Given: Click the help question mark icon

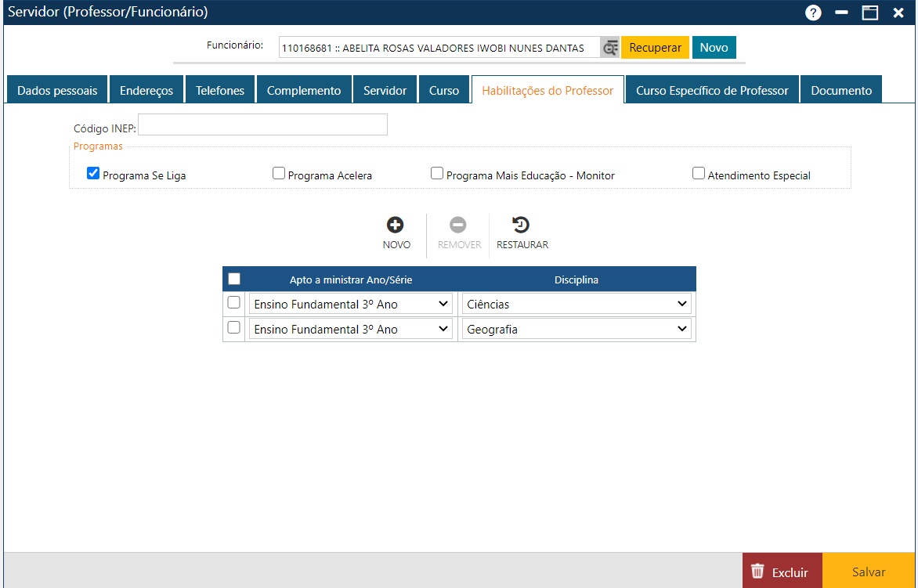Looking at the screenshot, I should click(x=813, y=13).
